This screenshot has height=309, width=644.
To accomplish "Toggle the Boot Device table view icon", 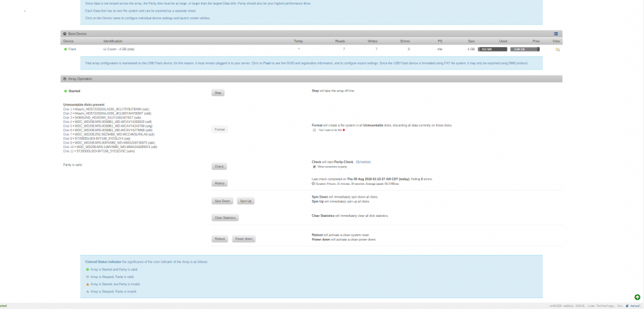I will (556, 33).
